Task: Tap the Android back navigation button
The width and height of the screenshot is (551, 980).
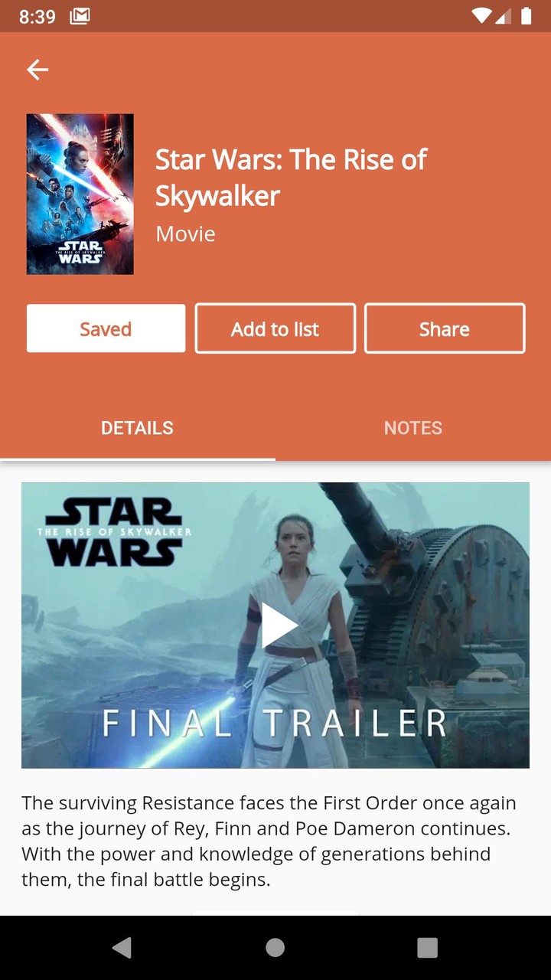Action: point(122,947)
